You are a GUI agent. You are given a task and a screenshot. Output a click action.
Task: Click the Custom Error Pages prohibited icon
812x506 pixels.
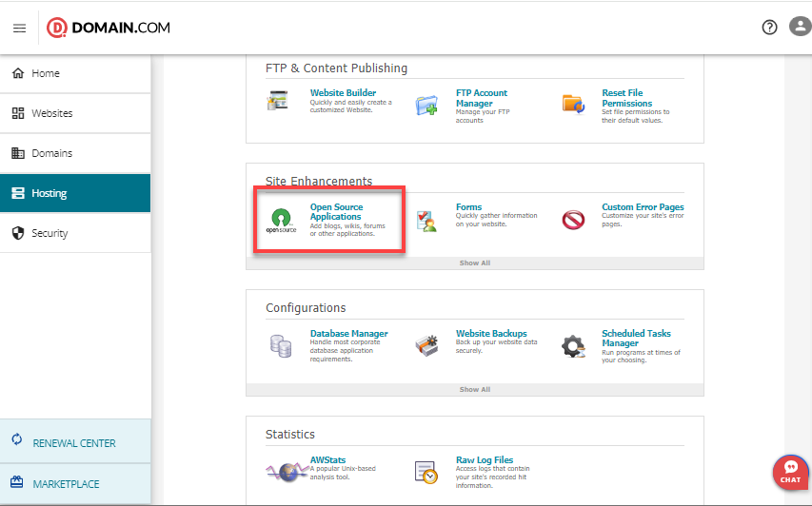pyautogui.click(x=573, y=220)
